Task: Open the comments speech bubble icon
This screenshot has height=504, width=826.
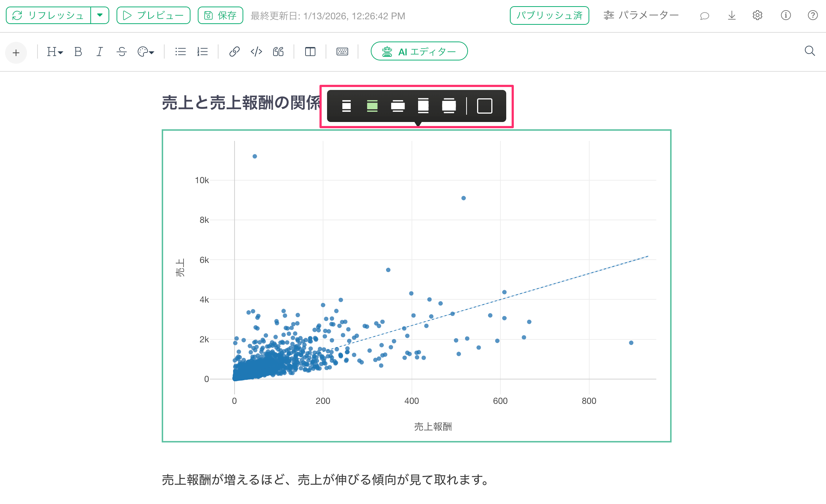Action: pyautogui.click(x=704, y=16)
